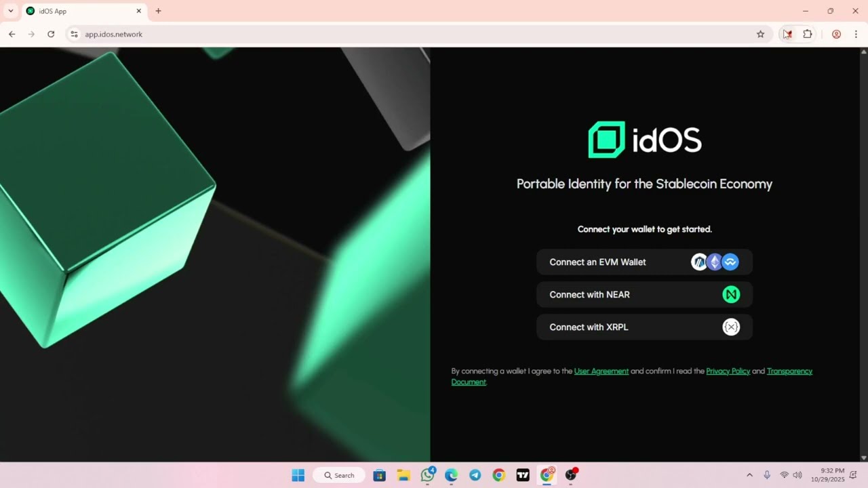Open Wi-Fi network settings

pyautogui.click(x=784, y=475)
